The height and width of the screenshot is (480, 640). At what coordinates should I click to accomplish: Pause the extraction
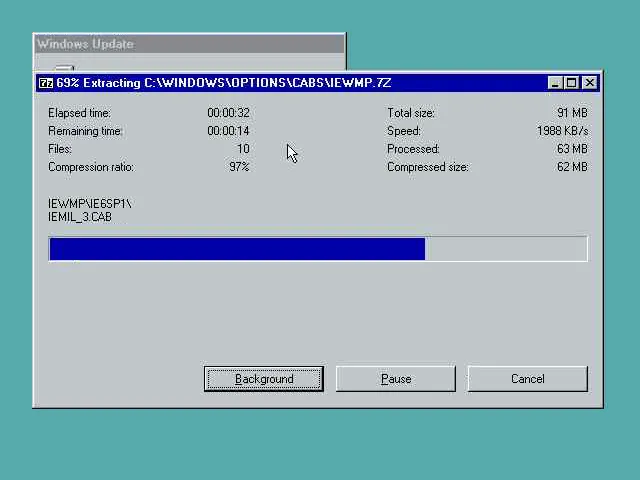(396, 379)
